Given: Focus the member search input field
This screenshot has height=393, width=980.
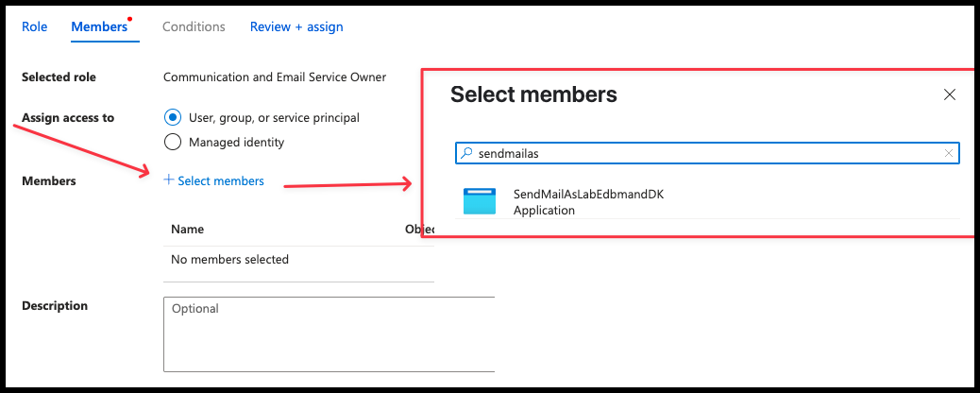Looking at the screenshot, I should point(707,153).
